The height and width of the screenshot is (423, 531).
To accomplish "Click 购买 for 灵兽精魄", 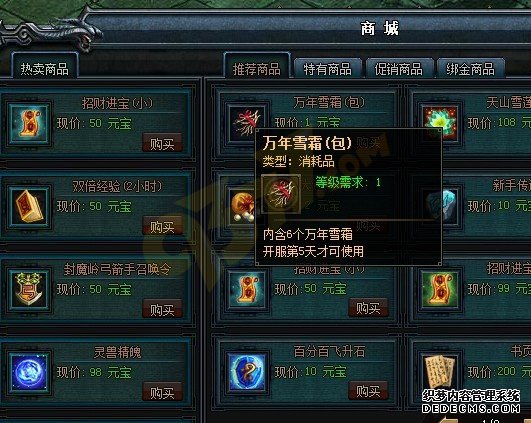I will point(162,392).
